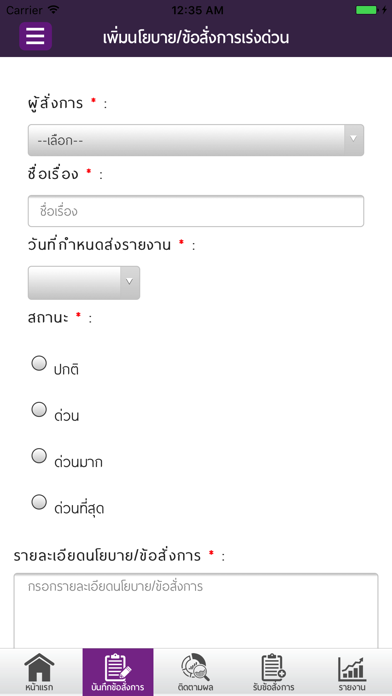392x696 pixels.
Task: Focus the รายละเอียดนโยบาย/ข้อสั่งการ text area
Action: coord(196,611)
